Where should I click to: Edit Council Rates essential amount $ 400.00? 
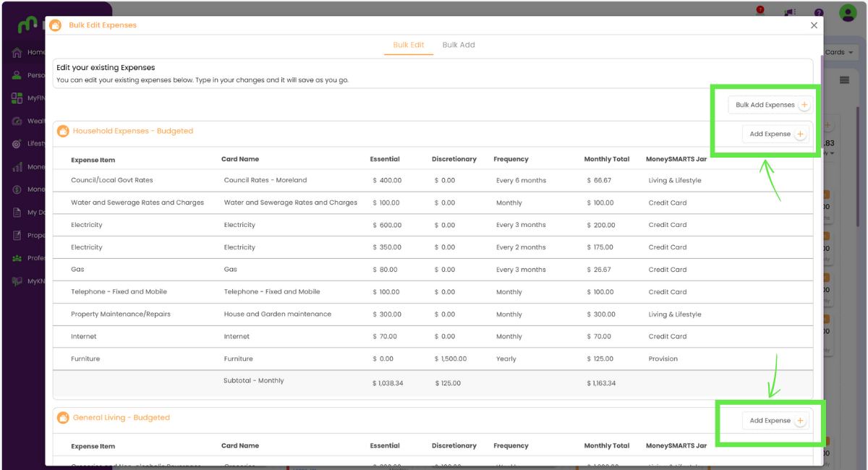(387, 180)
